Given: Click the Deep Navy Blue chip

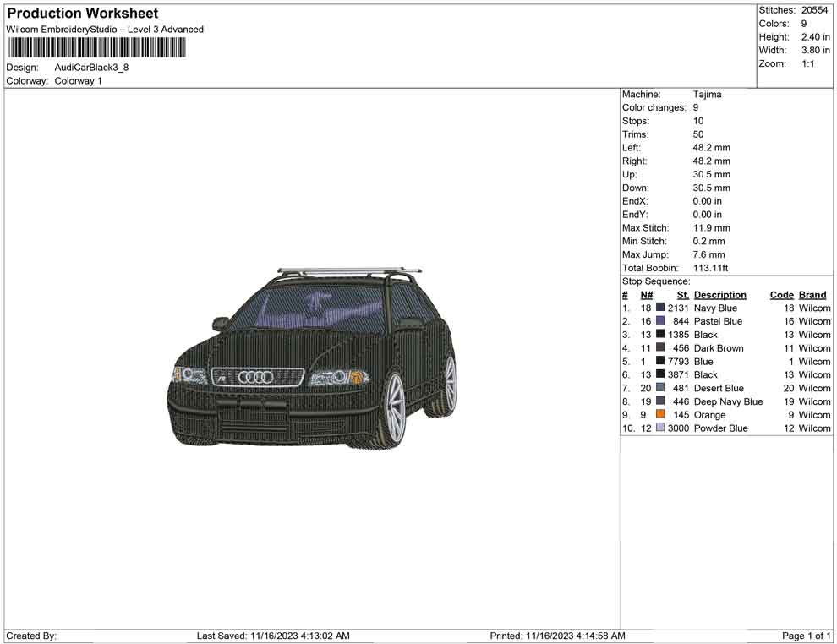Looking at the screenshot, I should click(x=659, y=401).
